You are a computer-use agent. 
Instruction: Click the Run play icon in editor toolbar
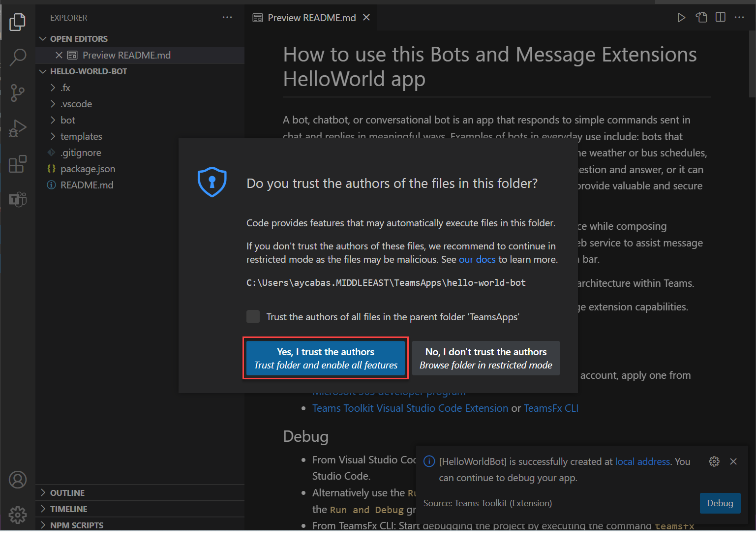point(681,18)
